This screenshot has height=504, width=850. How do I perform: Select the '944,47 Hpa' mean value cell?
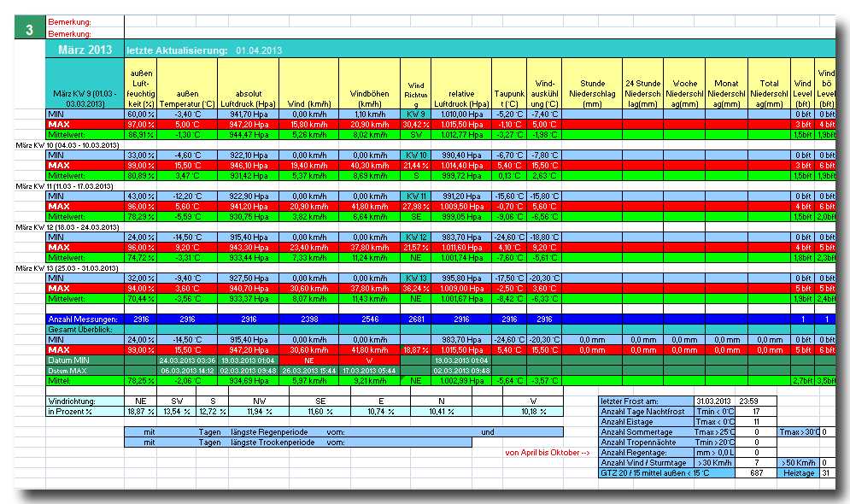click(249, 135)
